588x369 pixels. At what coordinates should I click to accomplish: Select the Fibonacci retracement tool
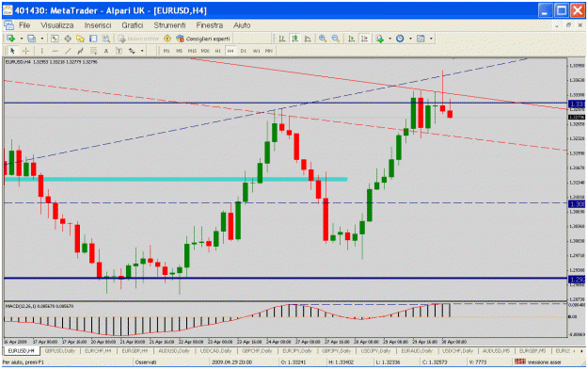[93, 51]
